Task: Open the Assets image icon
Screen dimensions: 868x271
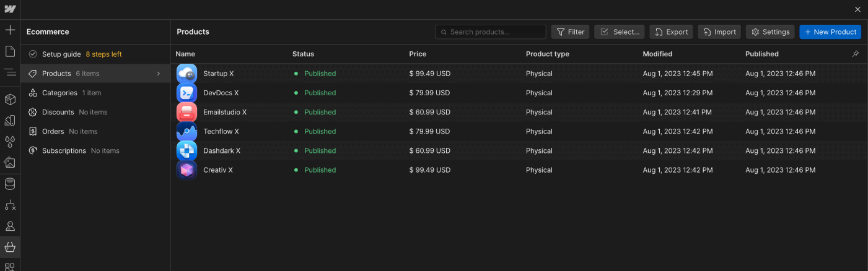Action: pos(10,163)
